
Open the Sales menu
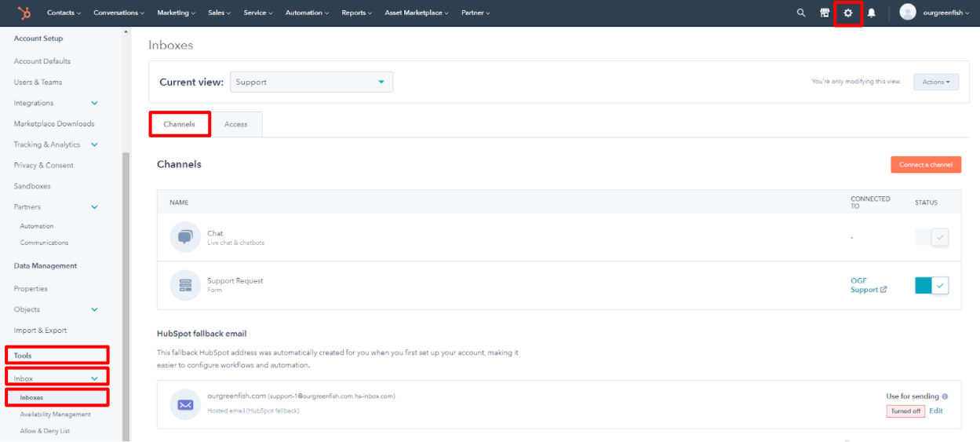point(220,13)
